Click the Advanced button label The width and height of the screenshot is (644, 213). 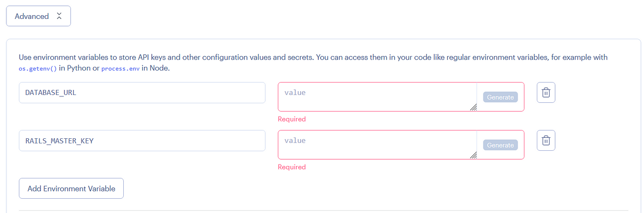pos(32,16)
